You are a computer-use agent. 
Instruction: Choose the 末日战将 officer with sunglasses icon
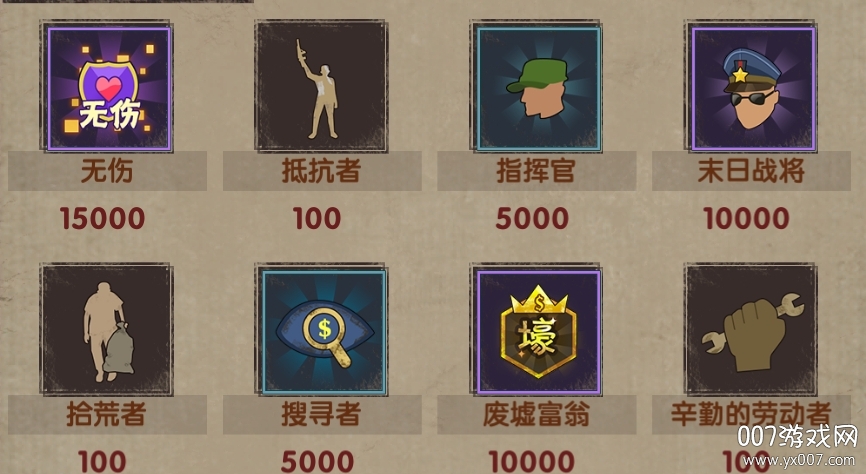[752, 88]
